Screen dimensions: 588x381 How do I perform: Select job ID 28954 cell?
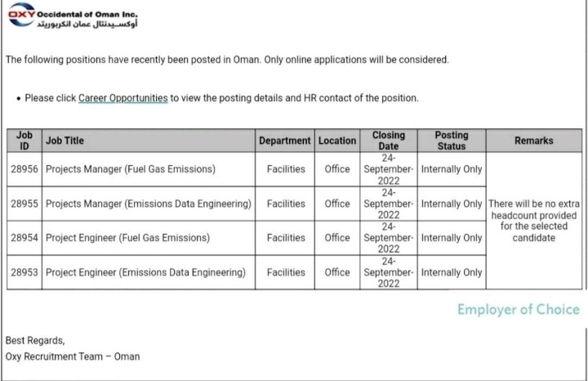tap(24, 238)
